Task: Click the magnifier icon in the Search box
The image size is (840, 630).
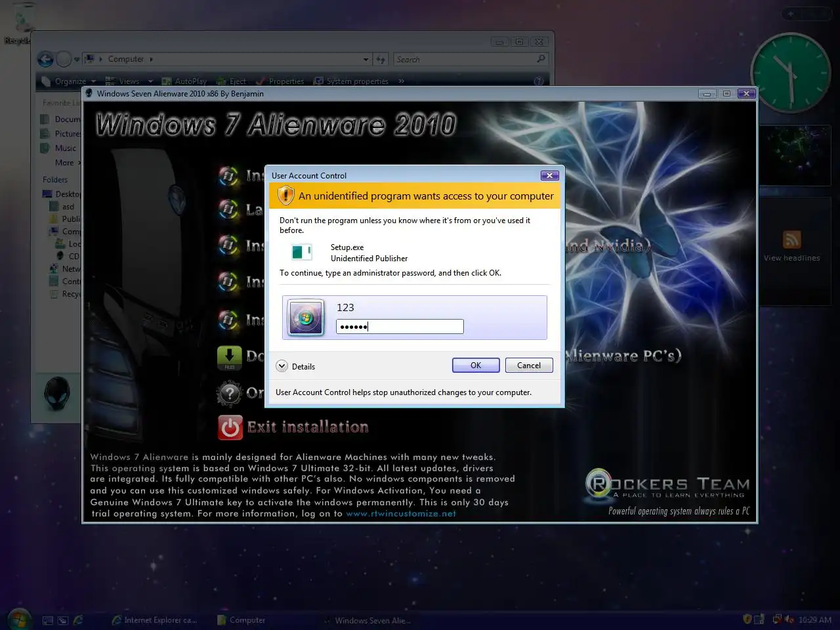Action: point(541,59)
